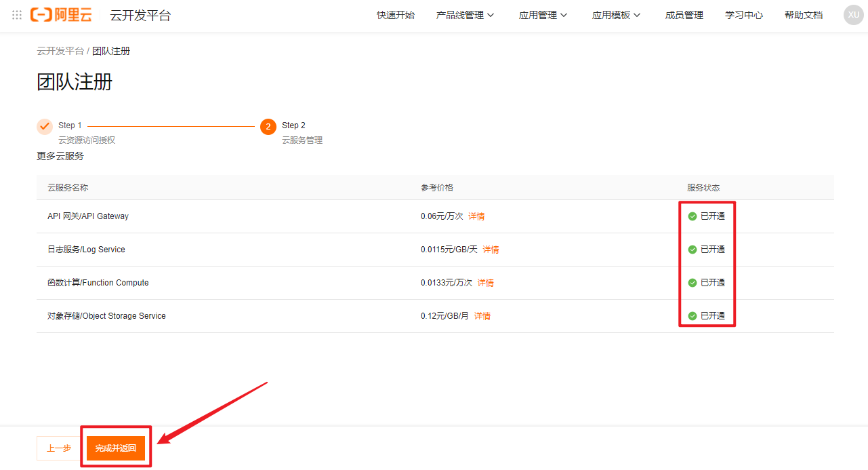Click the Step 1 checkmark circle

pyautogui.click(x=45, y=126)
